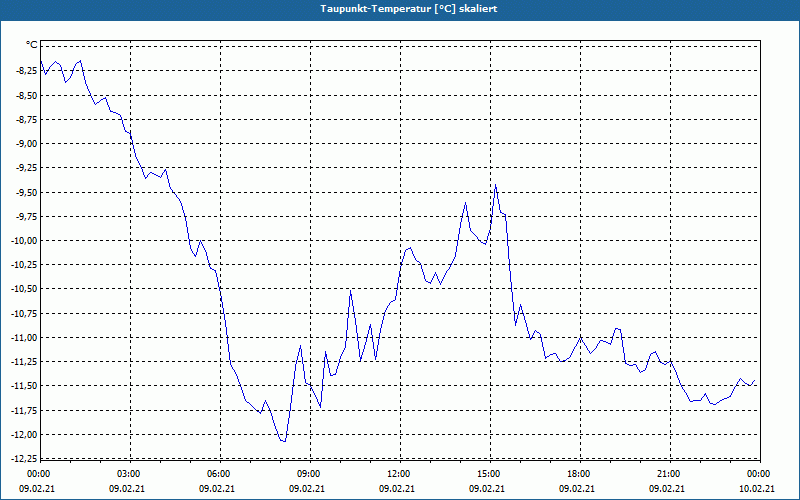Select the 09.02.21 date under 03:00
Image resolution: width=800 pixels, height=500 pixels.
point(127,489)
